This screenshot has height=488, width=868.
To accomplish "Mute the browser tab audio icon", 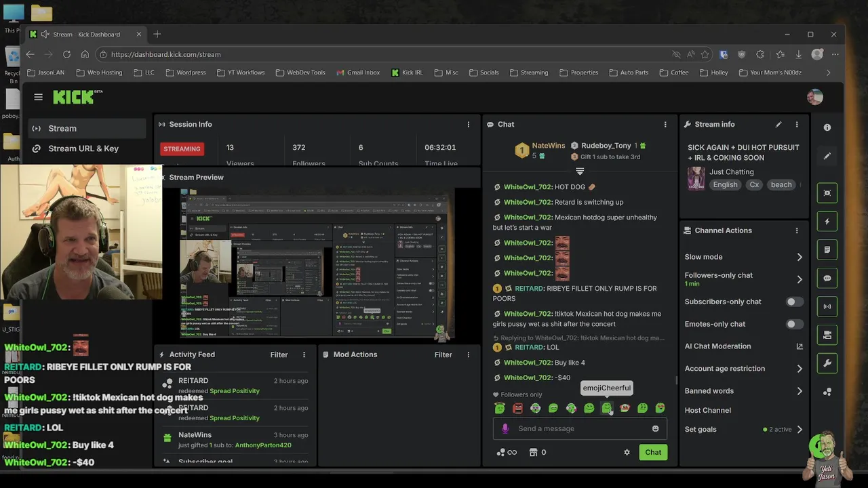I will point(45,34).
